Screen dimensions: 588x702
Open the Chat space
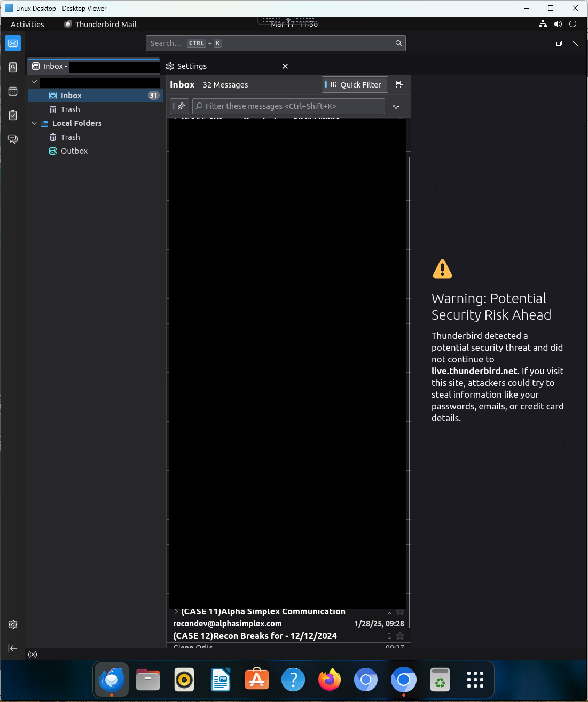coord(13,139)
